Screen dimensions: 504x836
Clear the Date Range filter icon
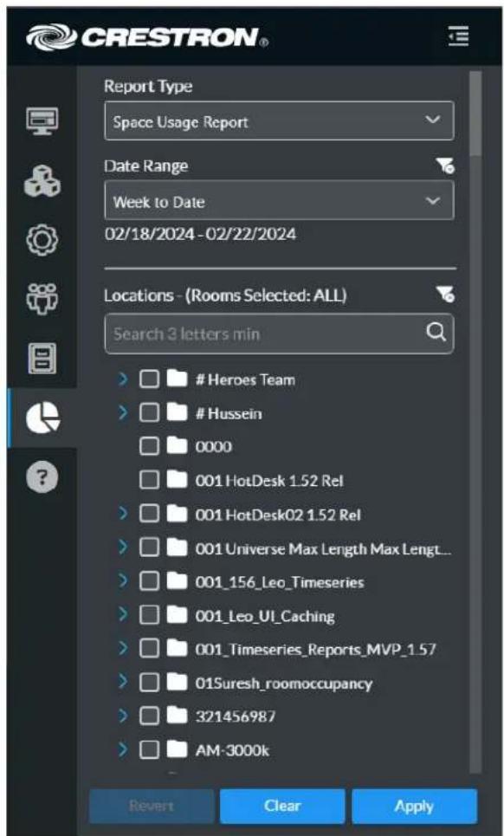(445, 165)
